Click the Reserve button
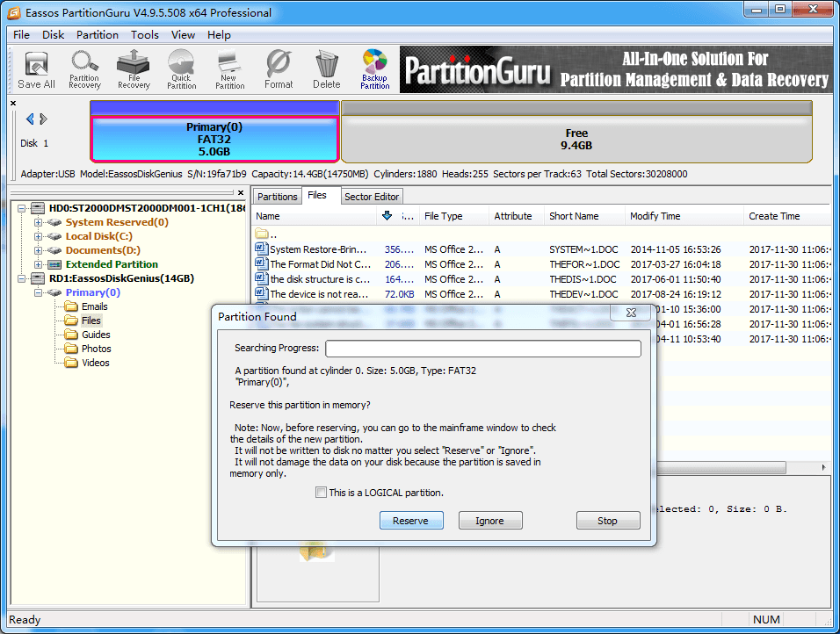Image resolution: width=840 pixels, height=634 pixels. coord(411,521)
